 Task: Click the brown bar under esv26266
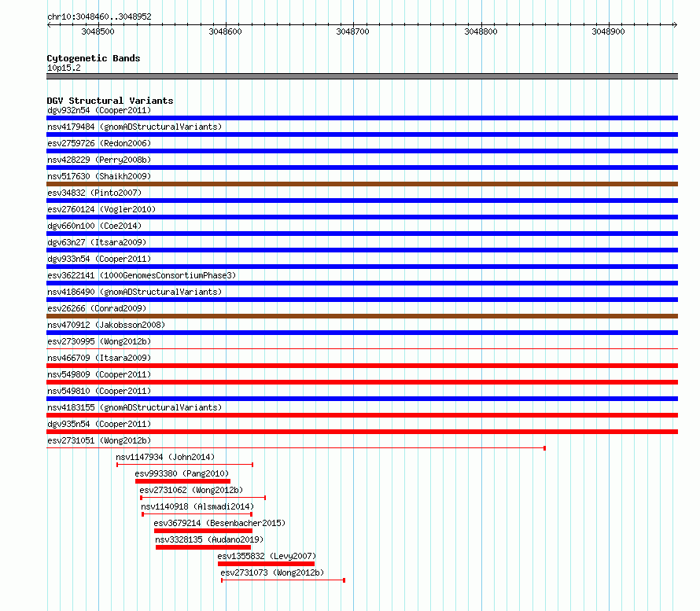click(x=362, y=316)
